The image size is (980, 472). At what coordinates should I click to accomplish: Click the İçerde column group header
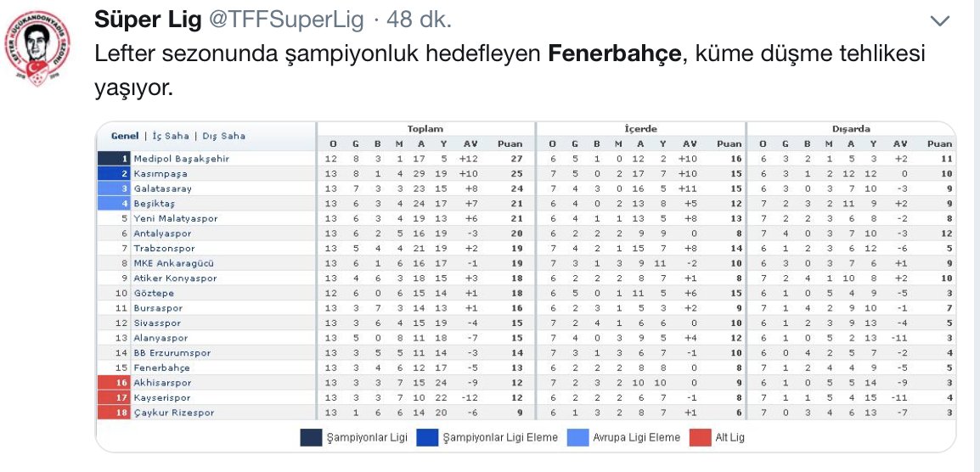(641, 129)
